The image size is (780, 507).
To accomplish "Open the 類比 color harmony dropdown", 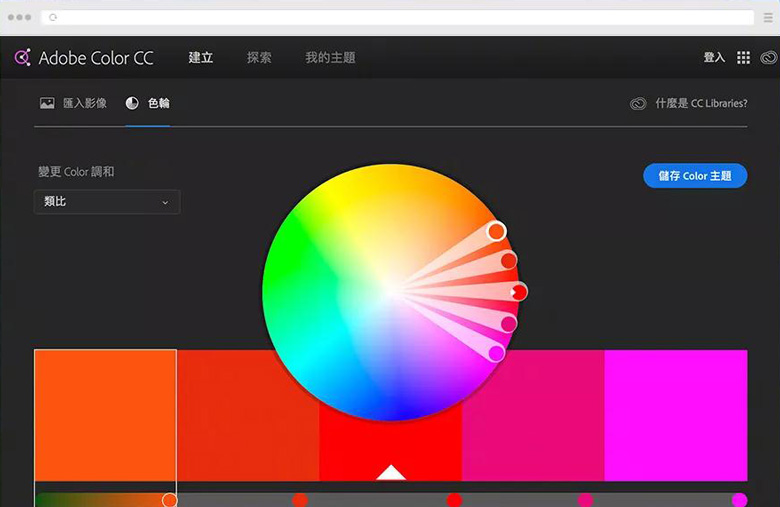I will [x=107, y=202].
